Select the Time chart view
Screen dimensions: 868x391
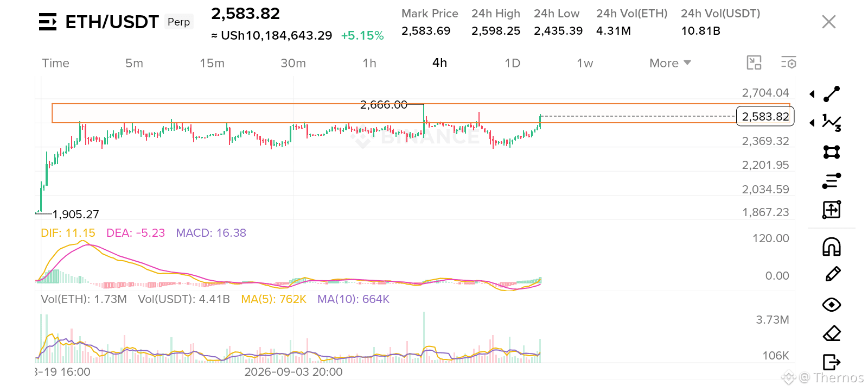[56, 63]
